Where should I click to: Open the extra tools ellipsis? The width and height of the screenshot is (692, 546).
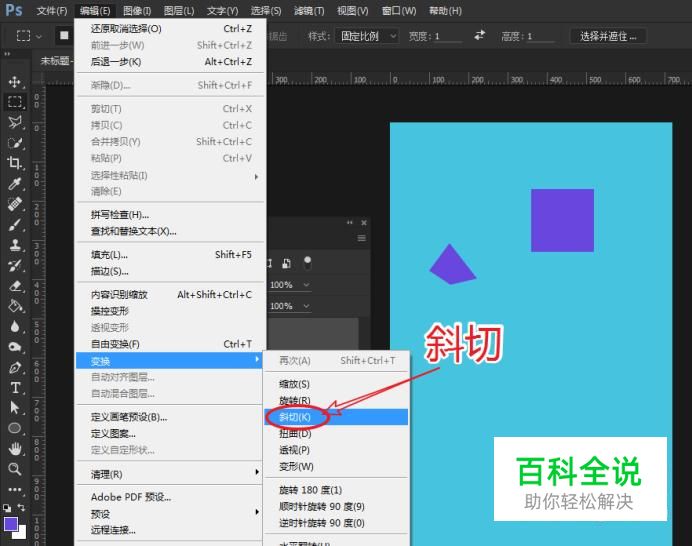point(15,489)
